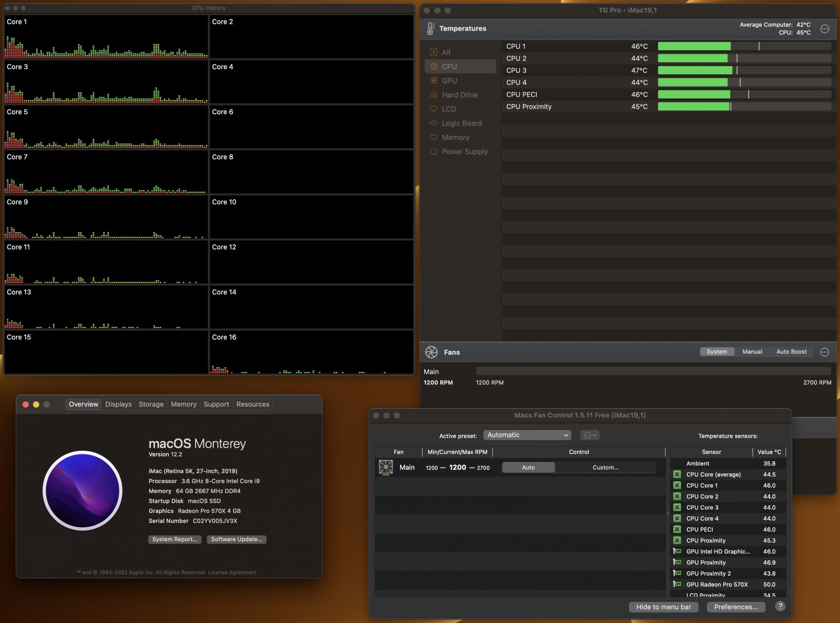The image size is (840, 623).
Task: Select the Power Supply category in TG Pro
Action: (x=464, y=151)
